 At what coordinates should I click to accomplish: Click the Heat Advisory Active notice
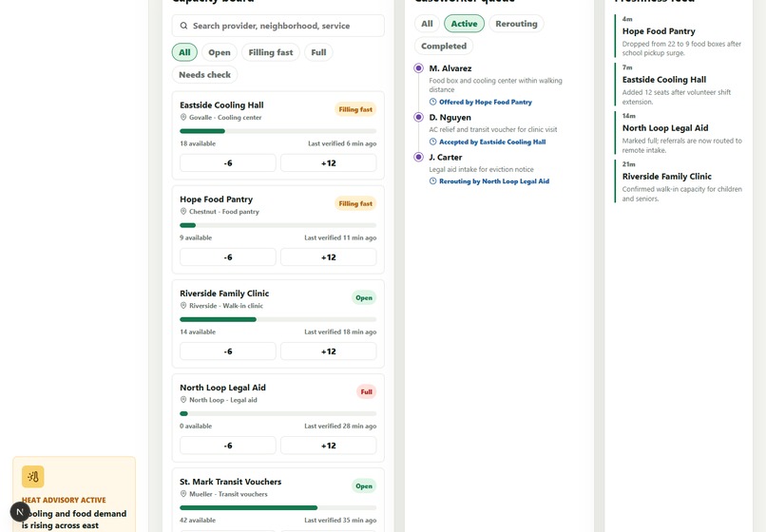[74, 494]
